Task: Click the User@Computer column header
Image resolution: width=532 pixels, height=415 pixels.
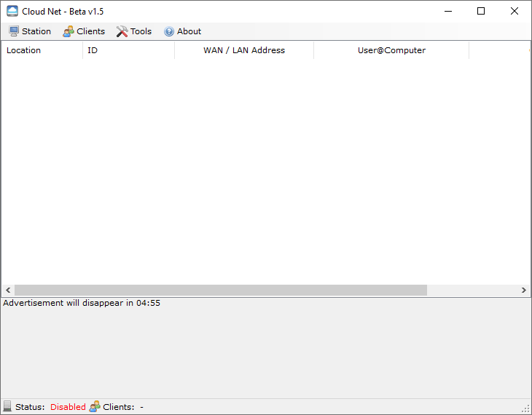Action: click(391, 50)
